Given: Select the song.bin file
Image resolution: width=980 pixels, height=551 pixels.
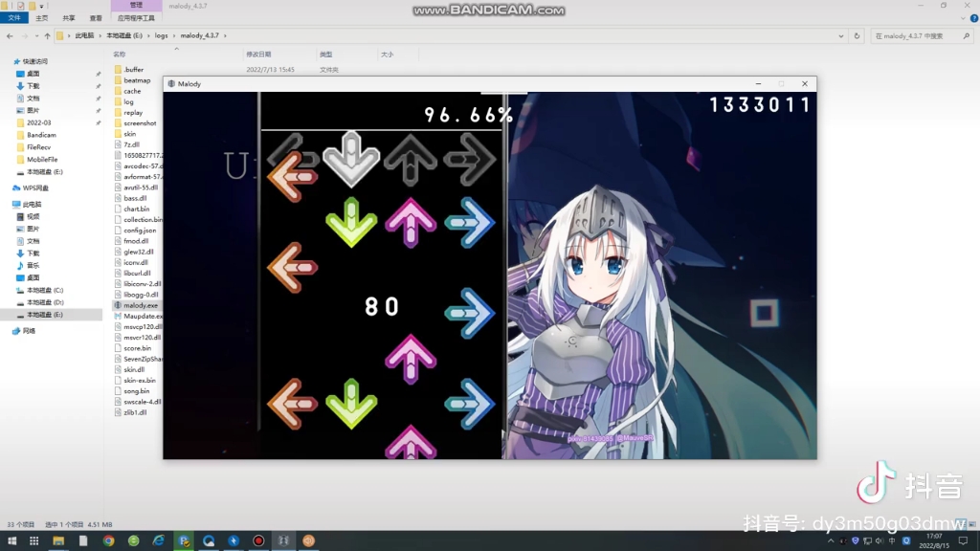Looking at the screenshot, I should tap(136, 391).
